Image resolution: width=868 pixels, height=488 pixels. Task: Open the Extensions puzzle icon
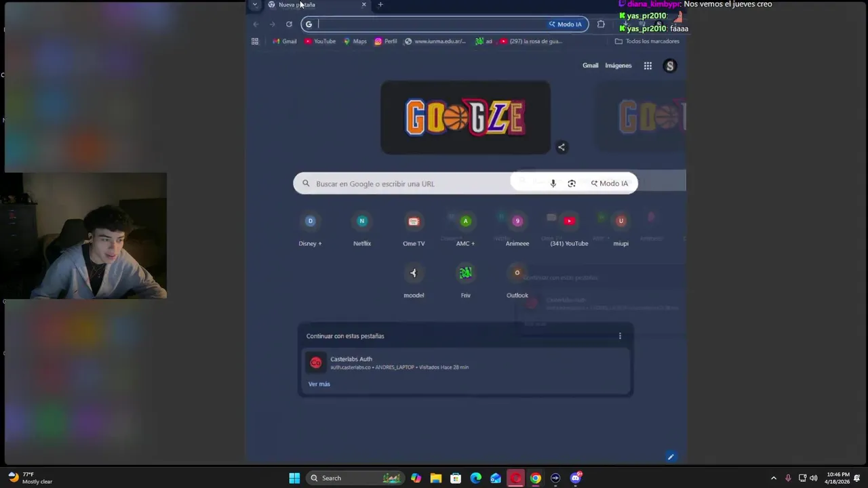(x=601, y=24)
